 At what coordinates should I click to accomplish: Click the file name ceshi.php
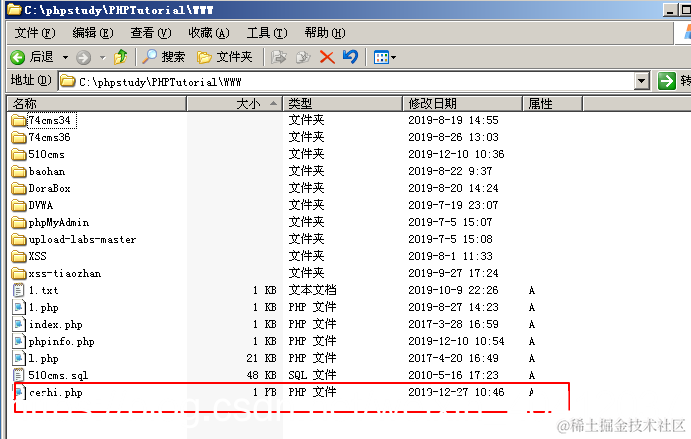(x=56, y=393)
